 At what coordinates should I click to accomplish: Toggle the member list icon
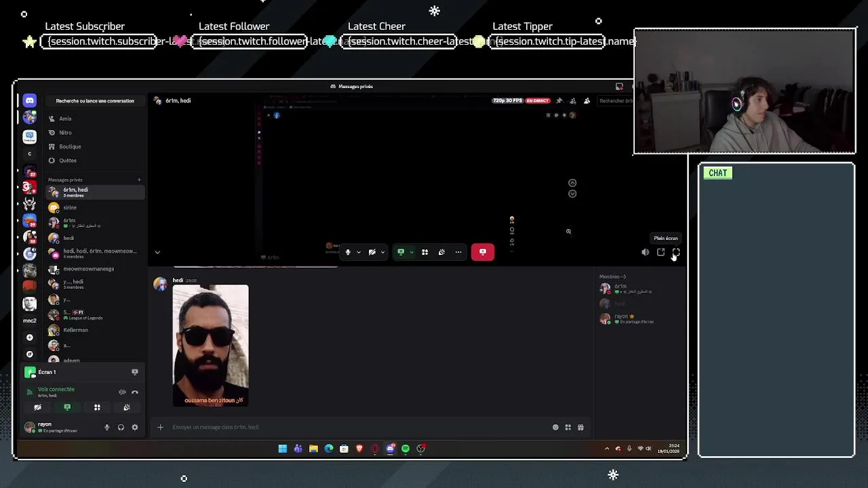click(x=587, y=101)
